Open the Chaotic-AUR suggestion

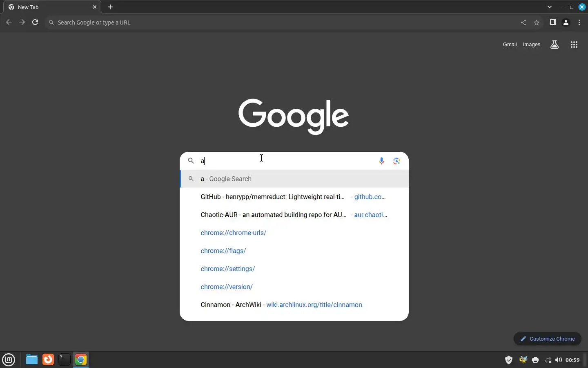point(294,215)
